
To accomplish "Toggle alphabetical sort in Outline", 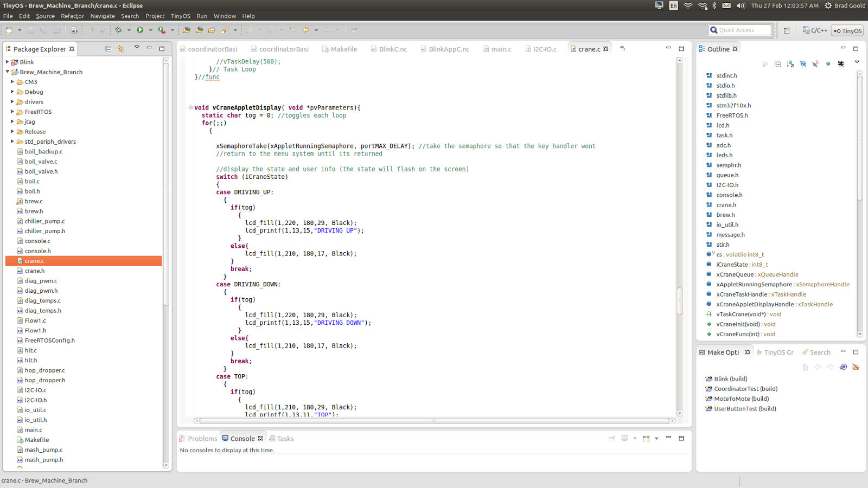I will click(790, 64).
